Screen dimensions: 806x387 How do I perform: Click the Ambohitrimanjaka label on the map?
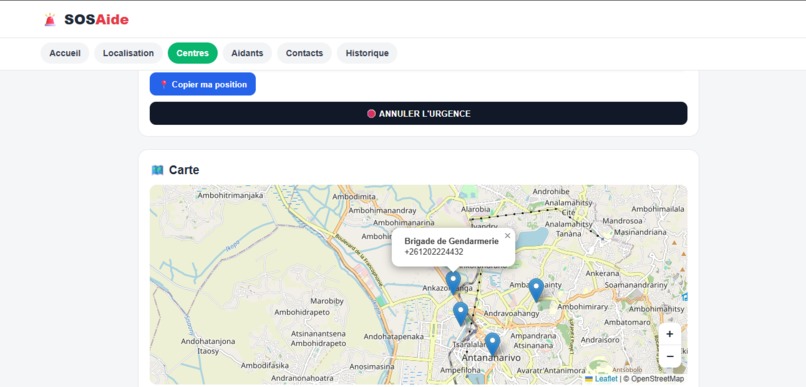pos(230,195)
